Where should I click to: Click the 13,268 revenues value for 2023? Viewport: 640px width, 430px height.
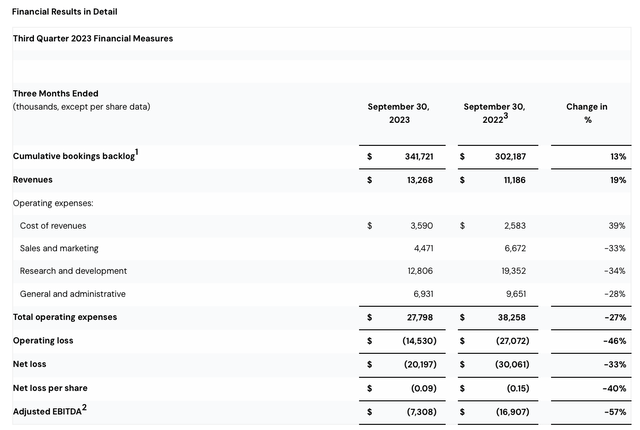tap(418, 180)
